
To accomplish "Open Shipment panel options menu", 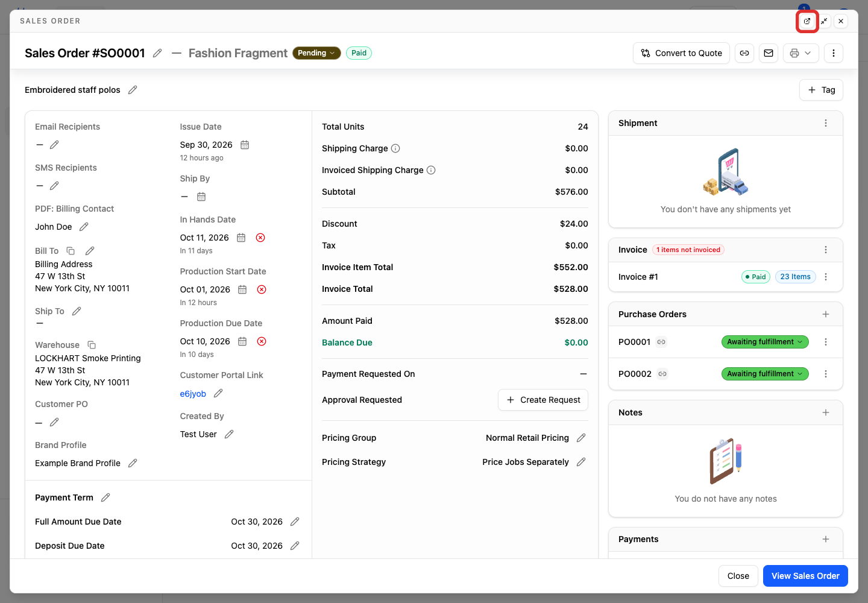I will pos(826,123).
